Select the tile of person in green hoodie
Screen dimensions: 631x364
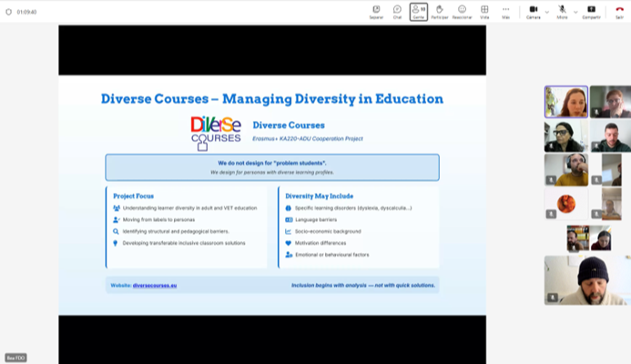coord(610,136)
